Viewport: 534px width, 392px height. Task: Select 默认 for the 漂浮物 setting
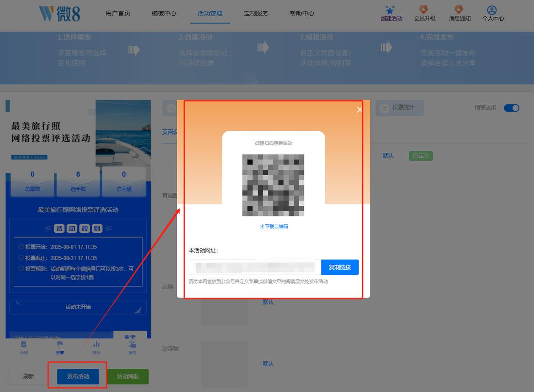point(268,364)
